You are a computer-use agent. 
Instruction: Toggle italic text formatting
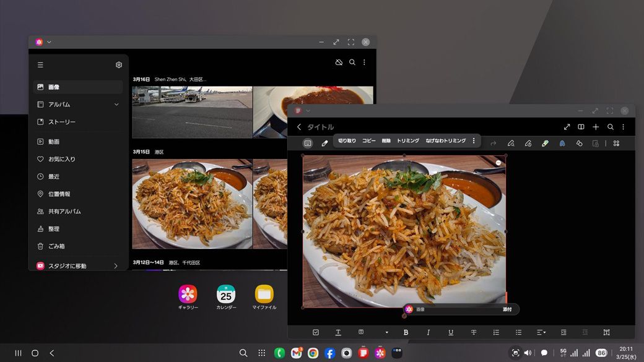428,332
